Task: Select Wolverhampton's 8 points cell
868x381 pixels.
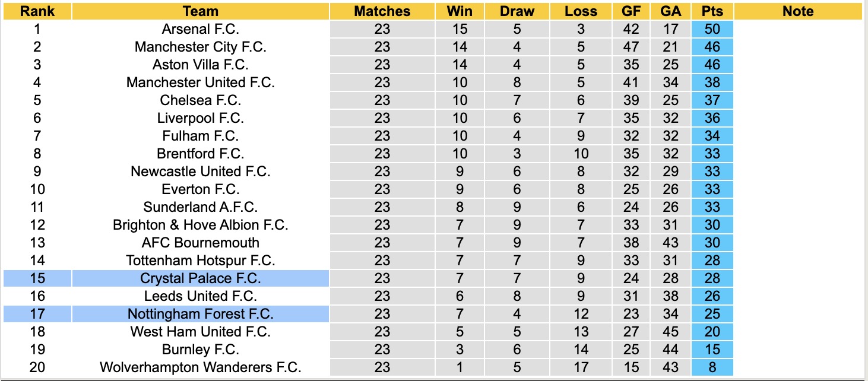Action: click(712, 367)
